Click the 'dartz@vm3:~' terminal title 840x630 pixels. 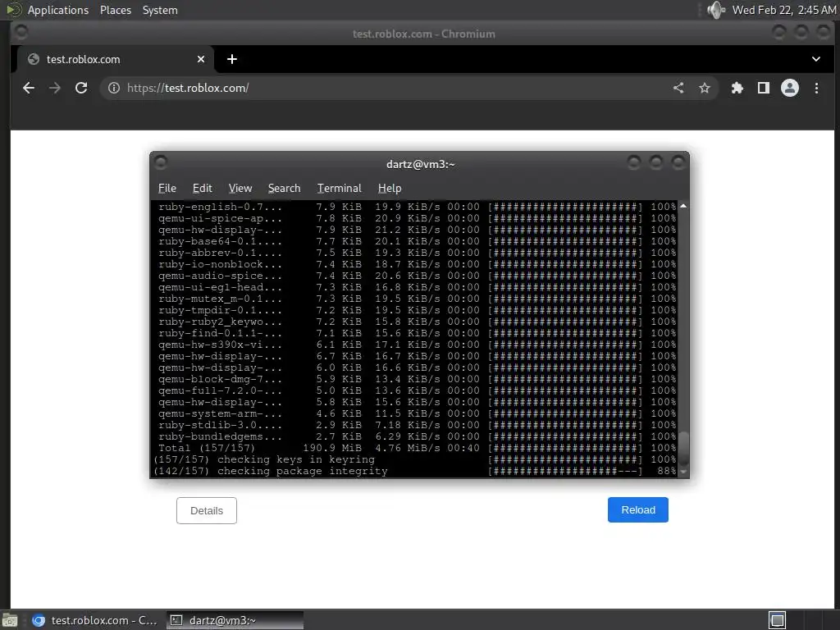tap(421, 164)
